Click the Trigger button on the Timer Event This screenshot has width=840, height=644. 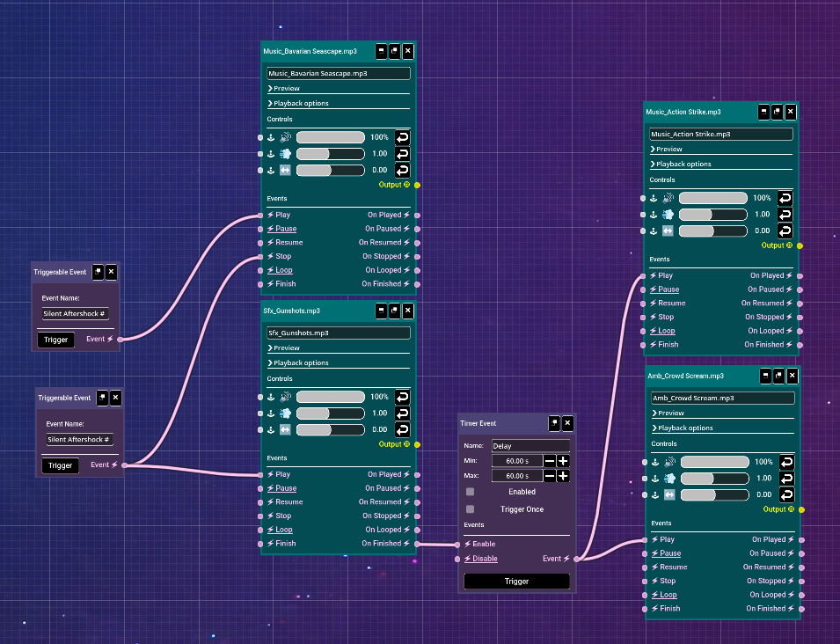point(516,581)
